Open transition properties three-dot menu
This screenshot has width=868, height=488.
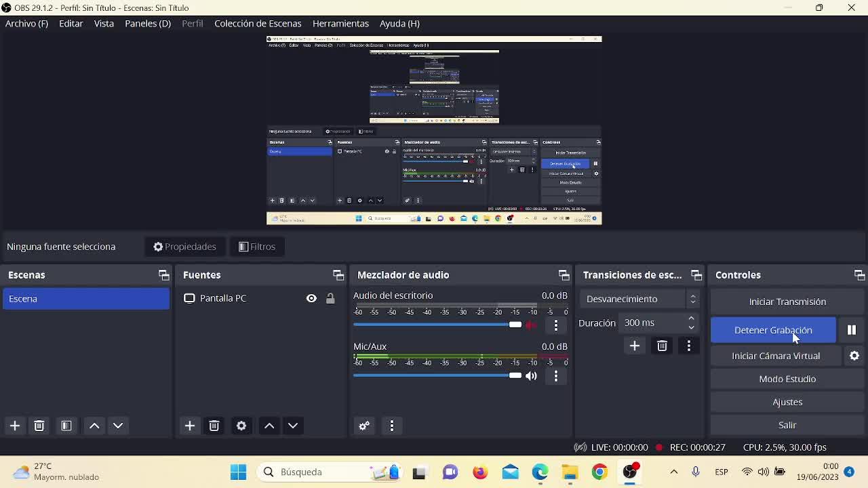tap(689, 346)
